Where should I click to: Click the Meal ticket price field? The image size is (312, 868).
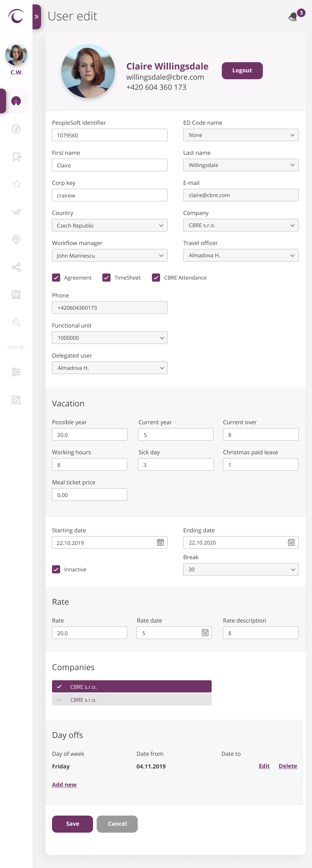pyautogui.click(x=90, y=495)
